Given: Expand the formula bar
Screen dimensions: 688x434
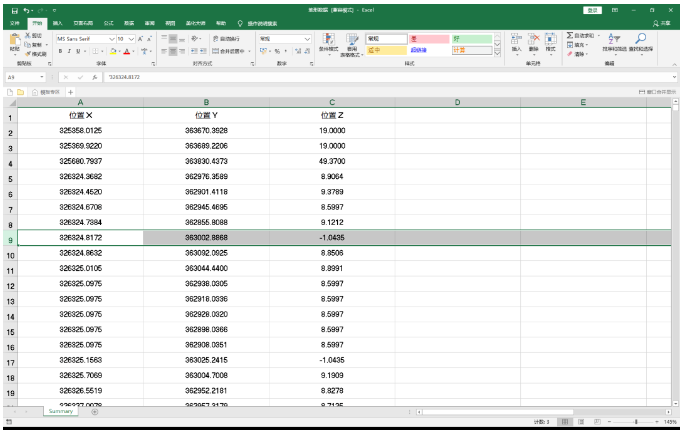Looking at the screenshot, I should [674, 77].
